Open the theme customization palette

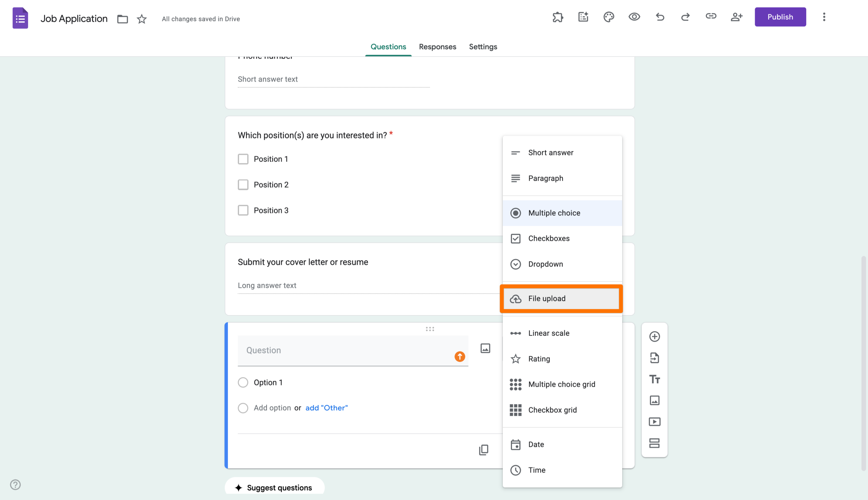[609, 17]
